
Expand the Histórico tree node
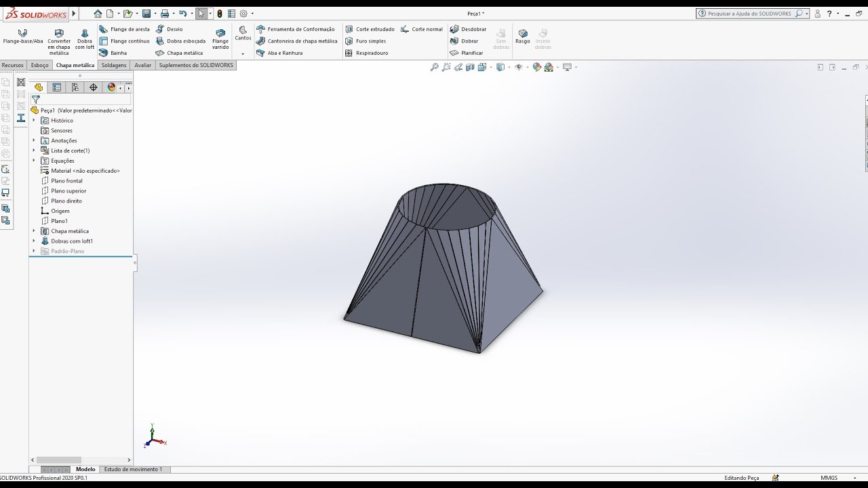tap(34, 121)
